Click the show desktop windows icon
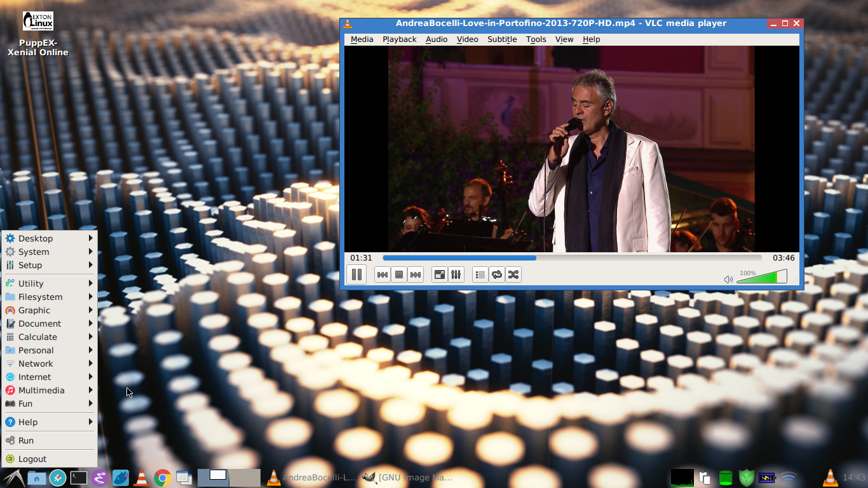 pos(184,478)
